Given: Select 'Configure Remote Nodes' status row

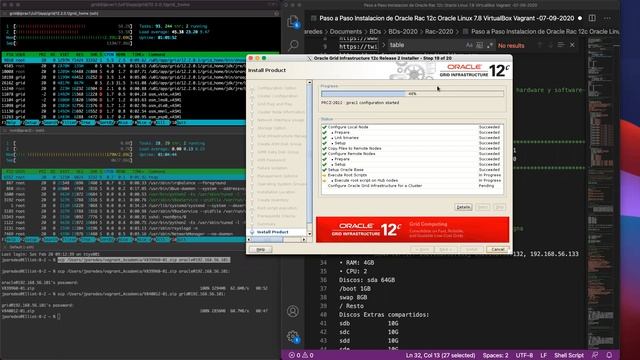Looking at the screenshot, I should [412, 154].
